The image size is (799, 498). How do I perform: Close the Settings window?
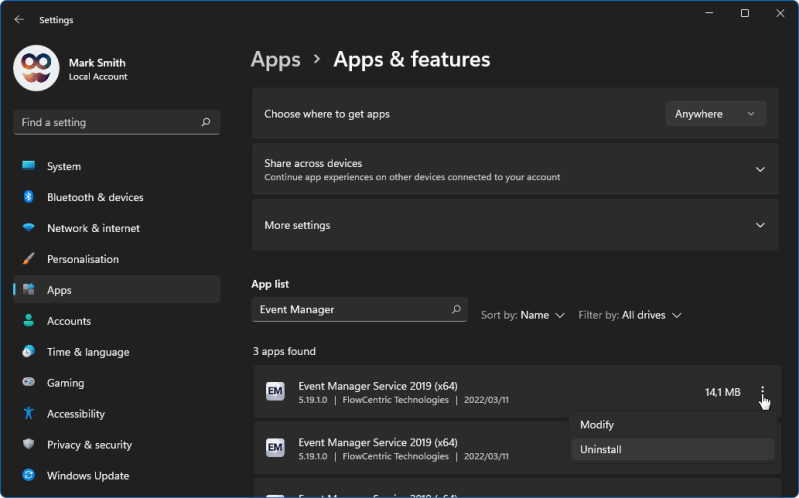(x=780, y=13)
